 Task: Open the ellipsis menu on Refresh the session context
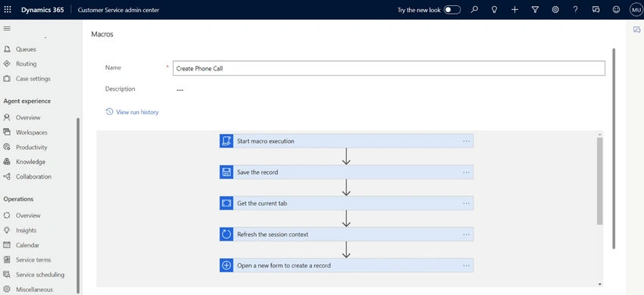tap(466, 234)
